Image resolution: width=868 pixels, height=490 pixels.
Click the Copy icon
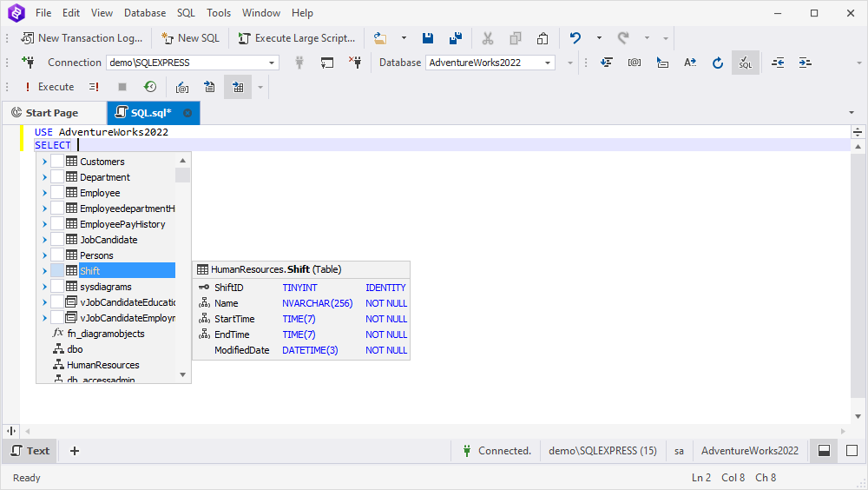point(516,38)
